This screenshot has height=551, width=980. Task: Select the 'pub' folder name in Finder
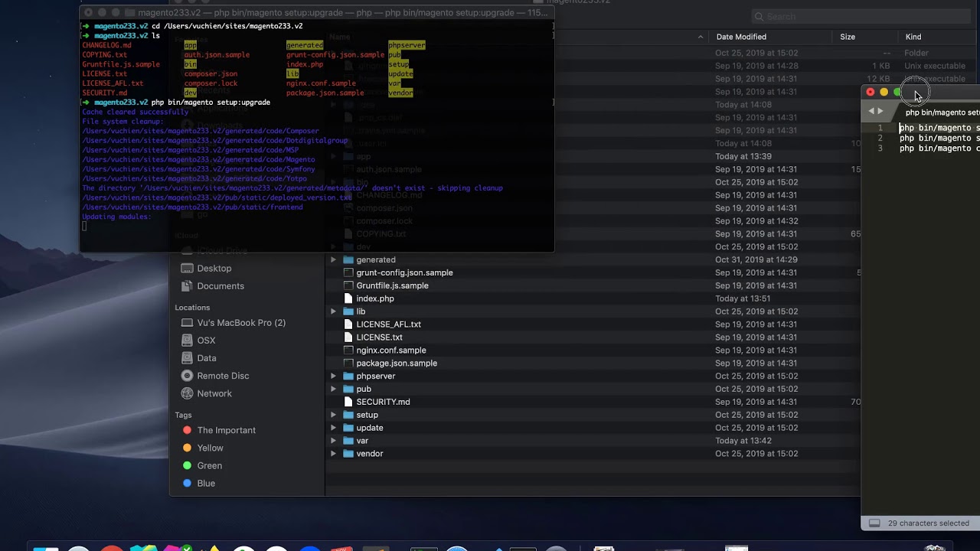point(364,389)
